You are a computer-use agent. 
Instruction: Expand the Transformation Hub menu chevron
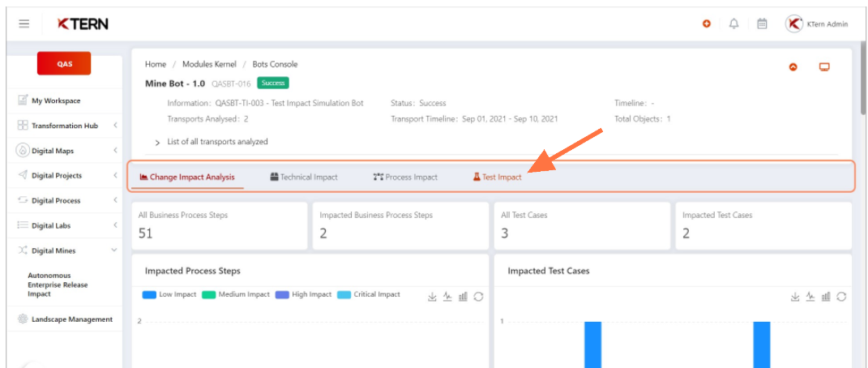click(115, 126)
